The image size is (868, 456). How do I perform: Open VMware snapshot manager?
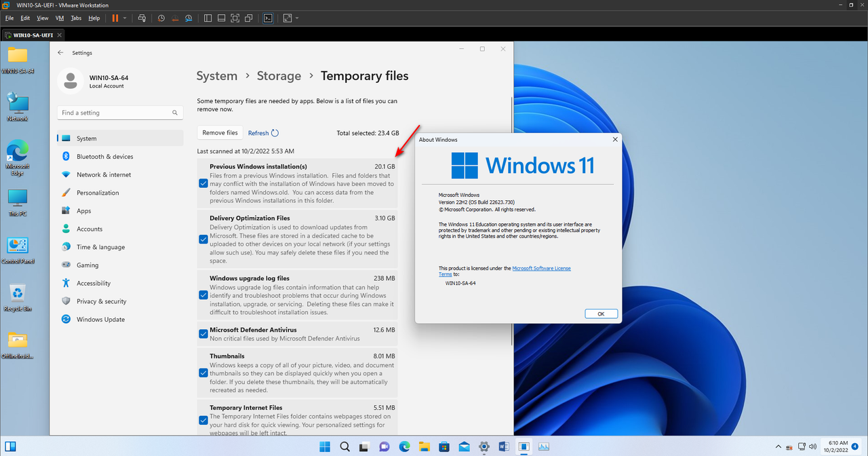pyautogui.click(x=189, y=18)
